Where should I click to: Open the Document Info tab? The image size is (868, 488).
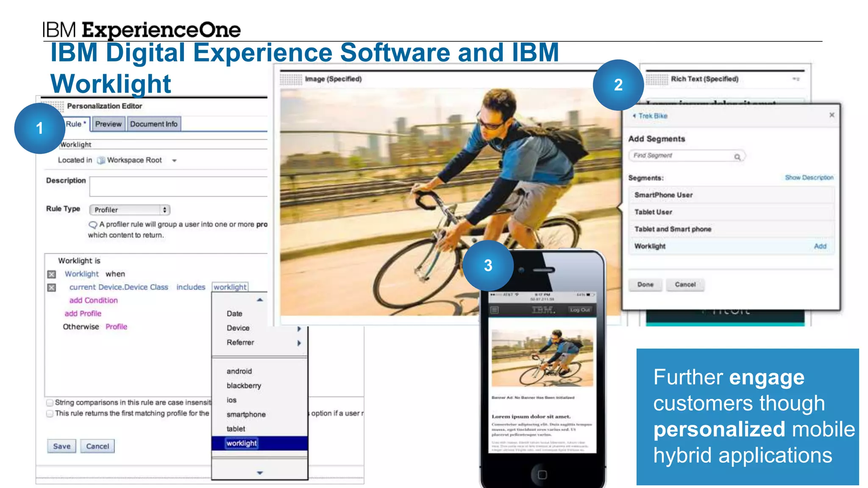(x=153, y=124)
